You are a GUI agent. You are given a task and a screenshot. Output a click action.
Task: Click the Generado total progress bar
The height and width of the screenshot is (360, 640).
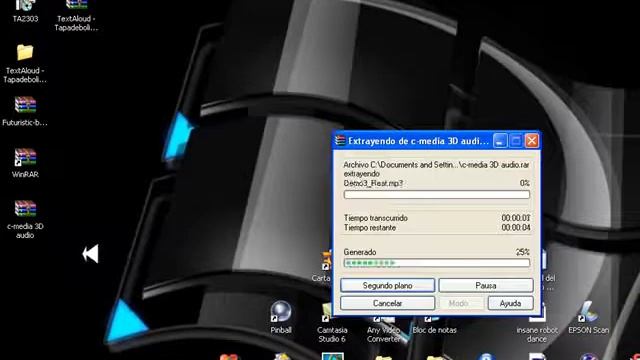[x=437, y=263]
